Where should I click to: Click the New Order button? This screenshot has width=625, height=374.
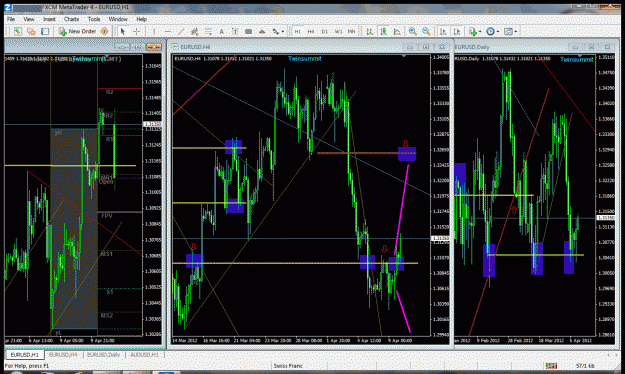click(78, 31)
